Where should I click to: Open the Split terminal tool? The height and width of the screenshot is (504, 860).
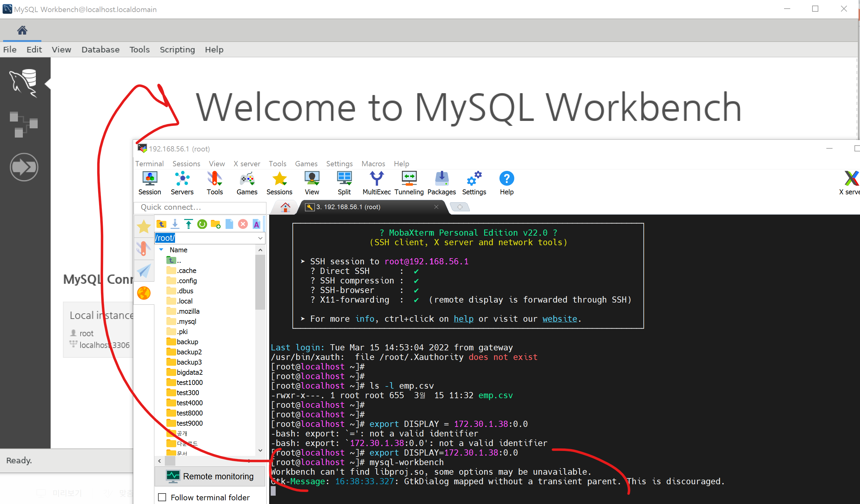pos(344,183)
